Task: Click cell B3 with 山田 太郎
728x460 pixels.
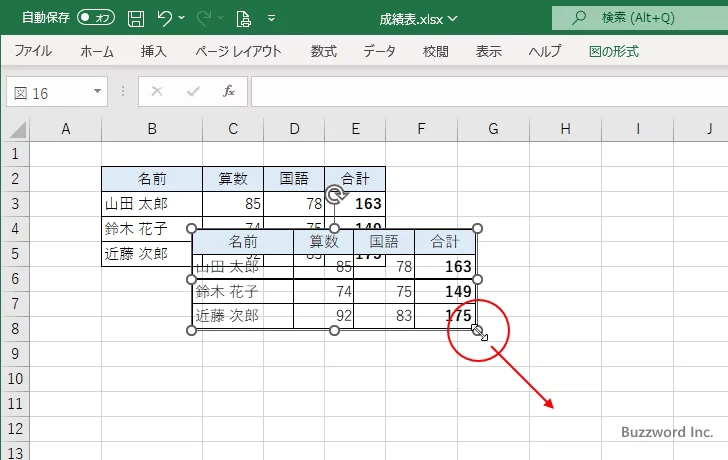Action: 152,204
